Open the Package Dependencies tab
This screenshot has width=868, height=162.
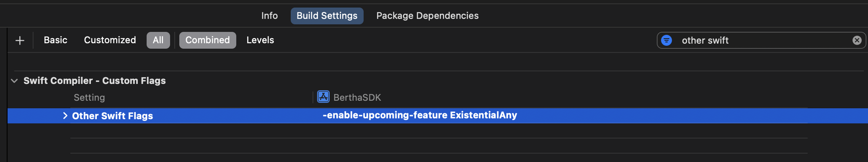click(427, 16)
